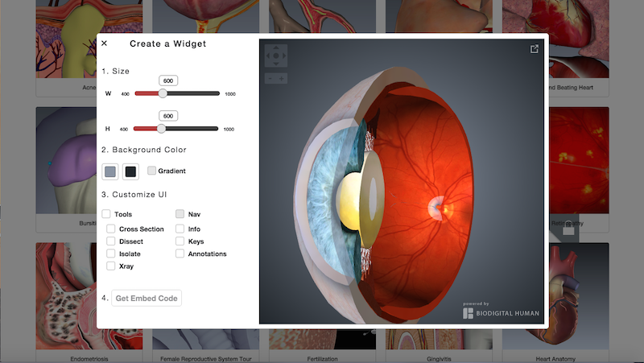Click the width slider handle

pos(163,93)
